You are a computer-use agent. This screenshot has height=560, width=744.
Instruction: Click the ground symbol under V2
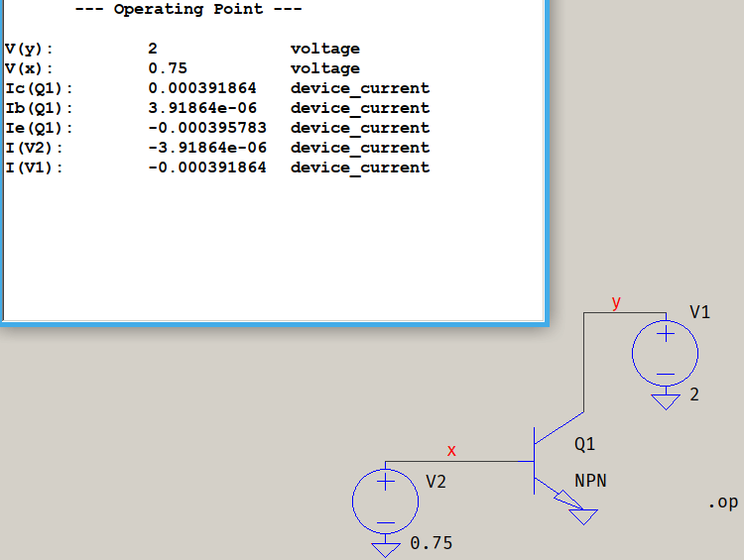pyautogui.click(x=385, y=550)
